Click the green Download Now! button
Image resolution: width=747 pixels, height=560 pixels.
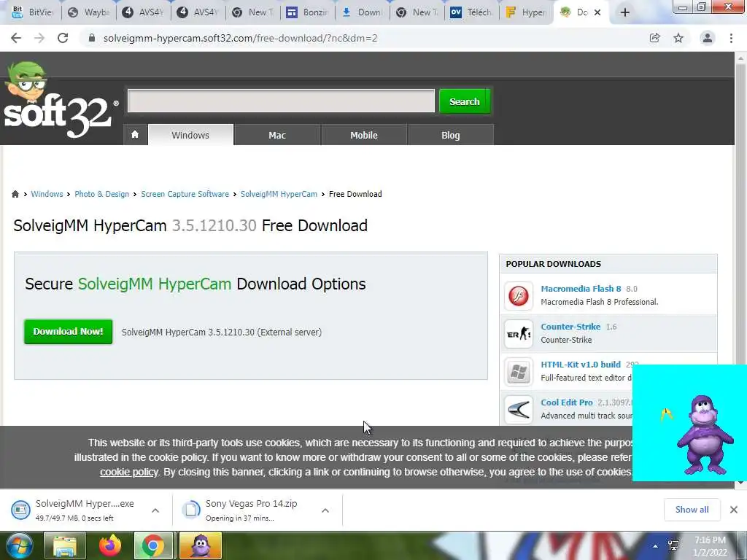coord(68,332)
